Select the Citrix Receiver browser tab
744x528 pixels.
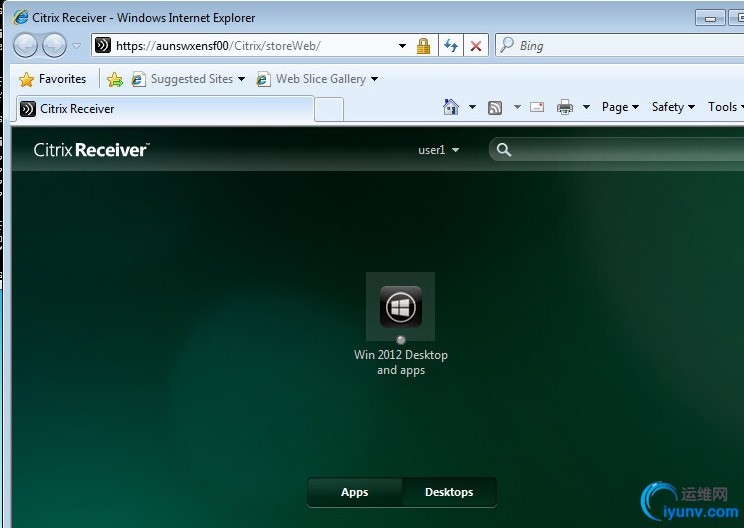(x=166, y=109)
